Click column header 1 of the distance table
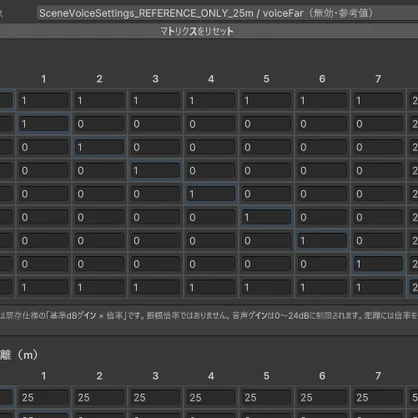The image size is (418, 418). pyautogui.click(x=44, y=376)
